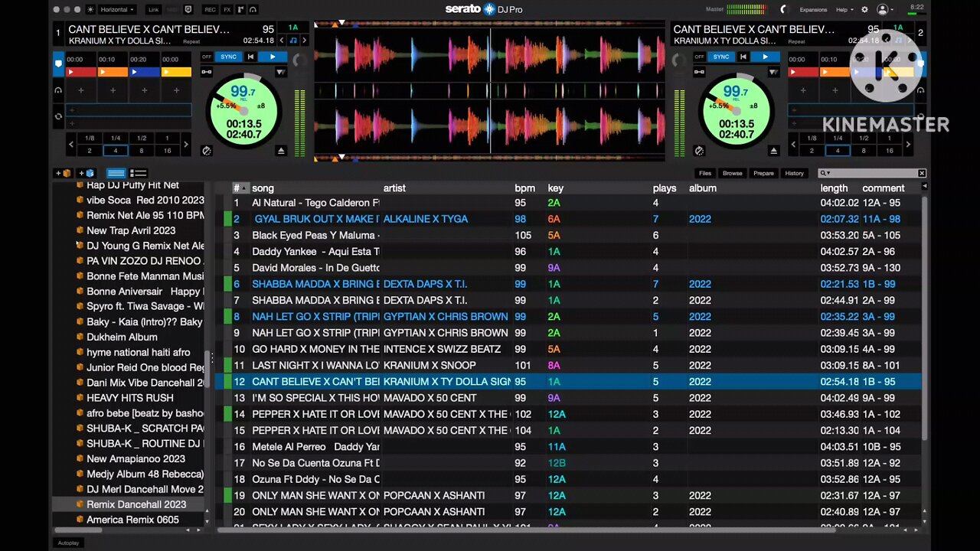Click the brightness icon left of Horizontal
980x551 pixels.
(91, 10)
